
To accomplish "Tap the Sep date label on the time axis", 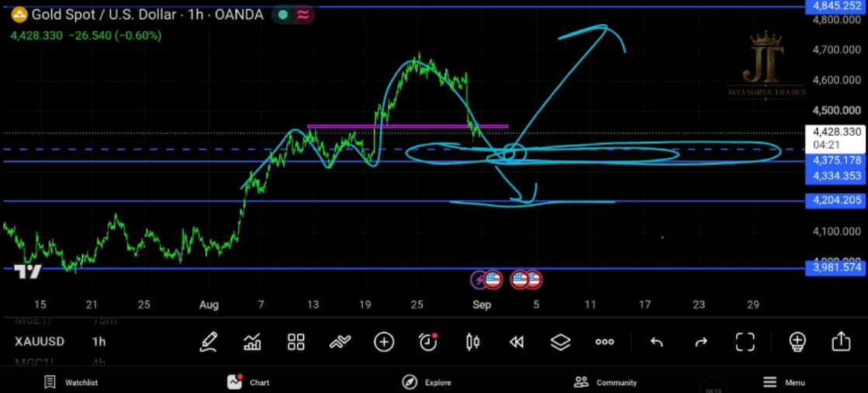I will click(482, 305).
